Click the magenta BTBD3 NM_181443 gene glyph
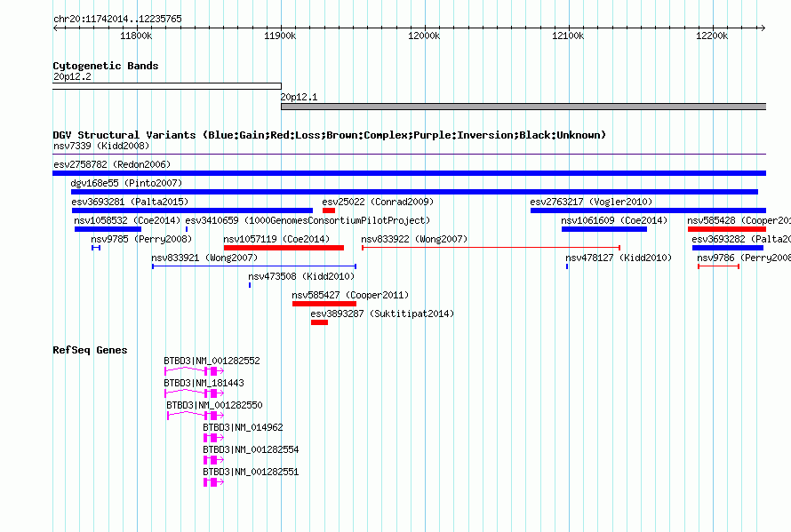Screen dimensions: 791x532 [x=195, y=393]
